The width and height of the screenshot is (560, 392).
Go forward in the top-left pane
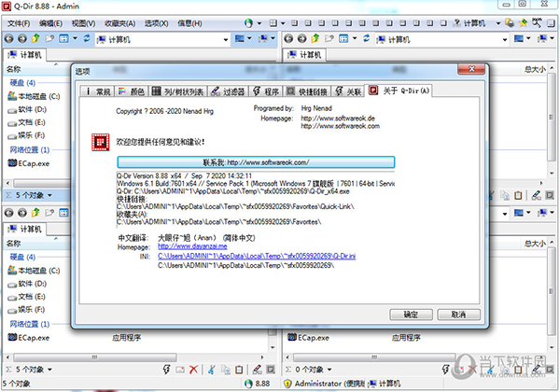point(22,38)
